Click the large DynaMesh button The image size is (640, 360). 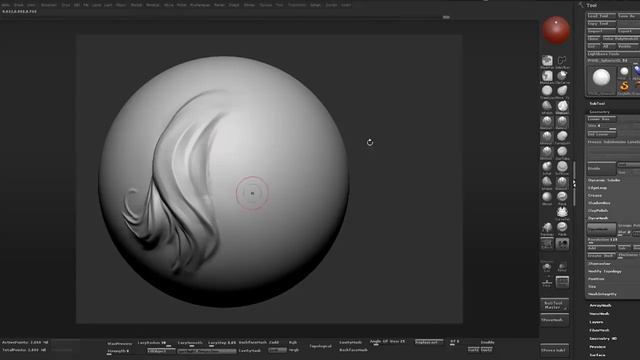[601, 229]
